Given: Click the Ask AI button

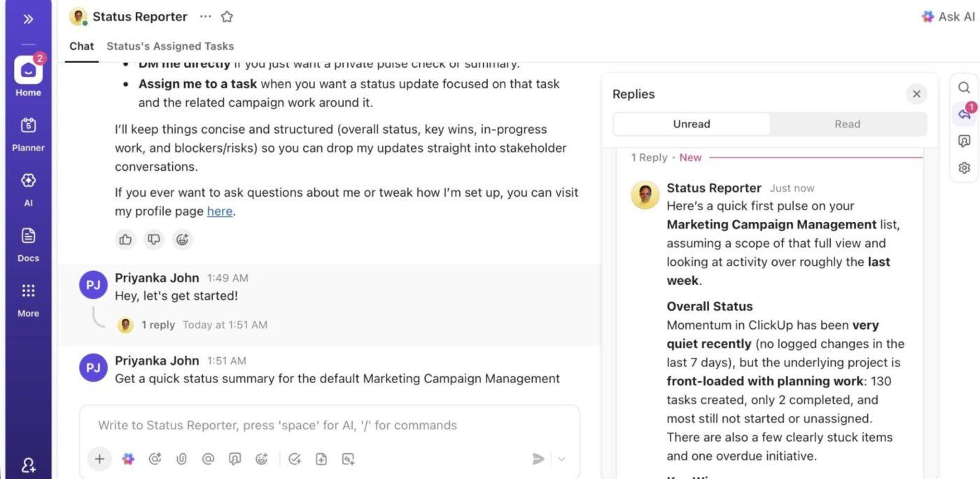Looking at the screenshot, I should tap(947, 15).
